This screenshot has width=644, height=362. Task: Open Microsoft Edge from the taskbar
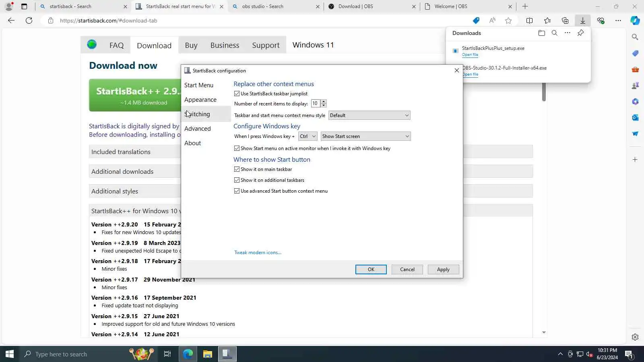coord(188,354)
